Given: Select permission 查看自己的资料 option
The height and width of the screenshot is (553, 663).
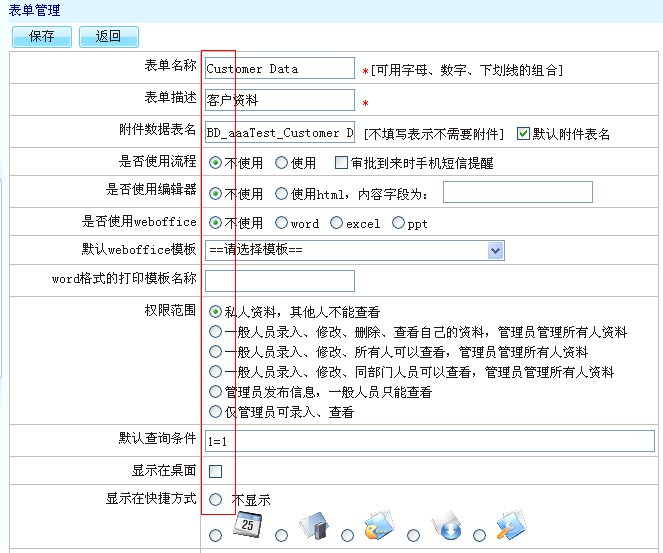Looking at the screenshot, I should (216, 332).
